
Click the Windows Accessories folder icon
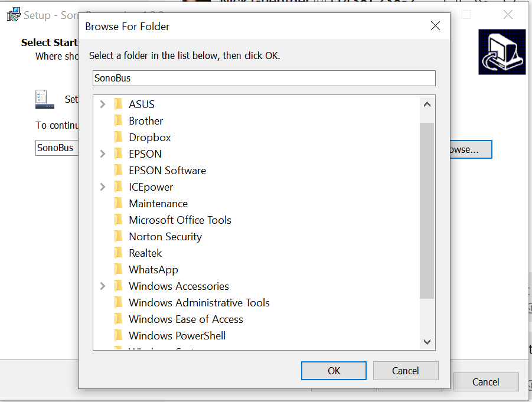(x=118, y=286)
